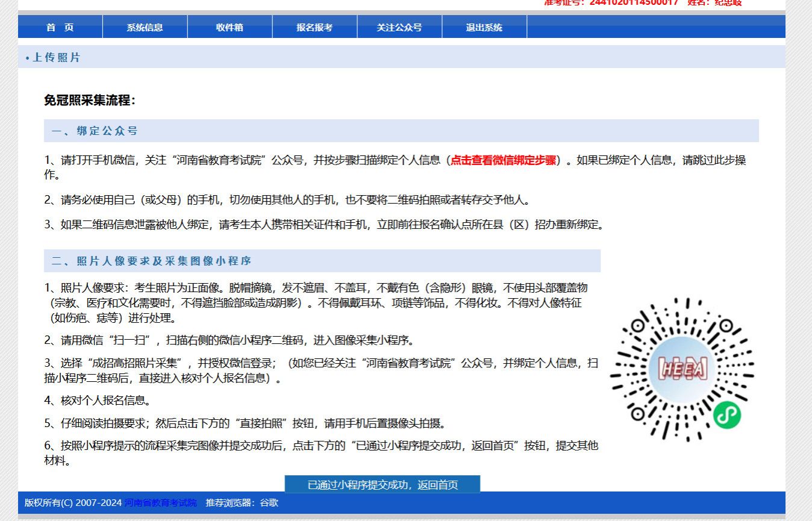Click the green WeChat mini program icon
Viewport: 812px width, 521px height.
[726, 416]
